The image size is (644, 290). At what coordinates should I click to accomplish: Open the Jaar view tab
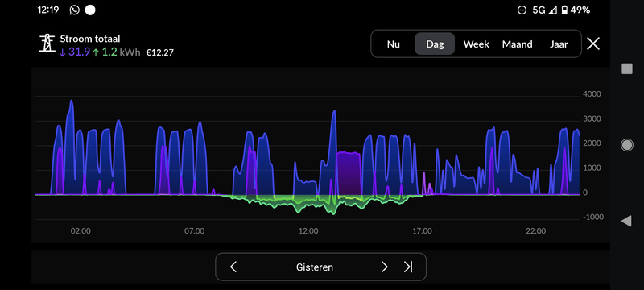click(559, 44)
